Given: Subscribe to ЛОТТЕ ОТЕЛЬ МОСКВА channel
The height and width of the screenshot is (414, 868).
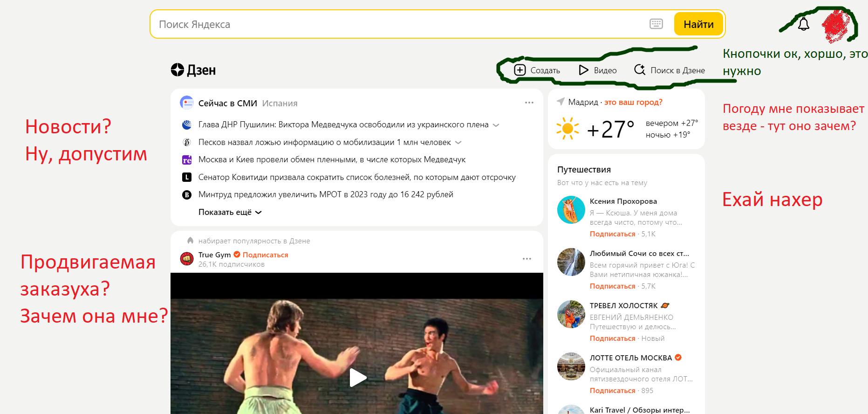Looking at the screenshot, I should (613, 391).
